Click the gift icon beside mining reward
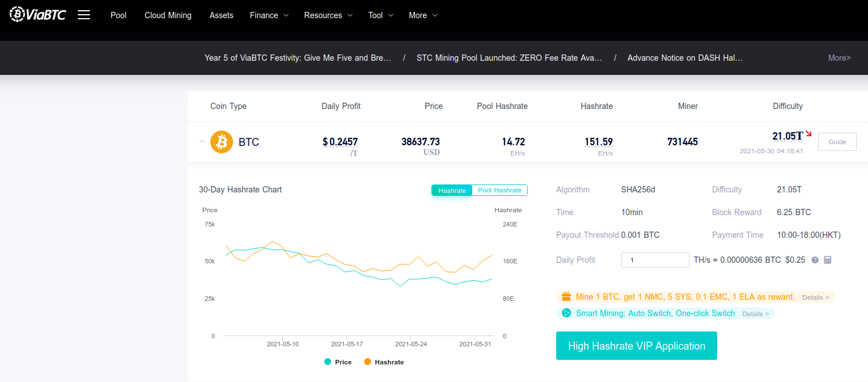 tap(566, 297)
